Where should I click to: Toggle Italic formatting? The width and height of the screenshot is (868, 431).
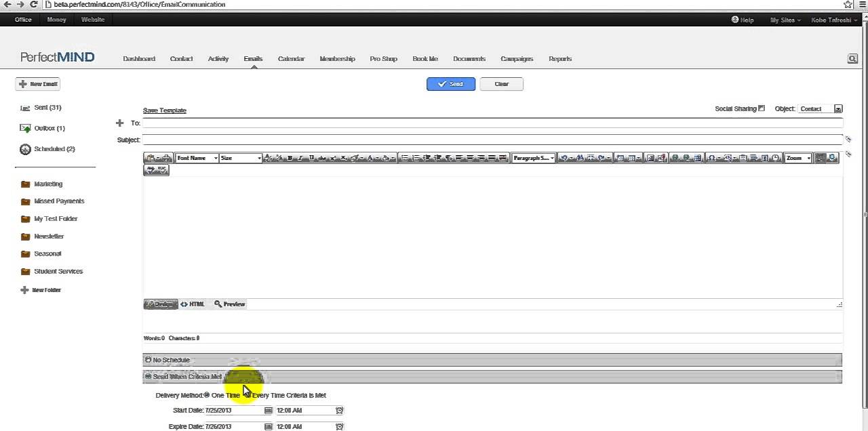tap(300, 158)
